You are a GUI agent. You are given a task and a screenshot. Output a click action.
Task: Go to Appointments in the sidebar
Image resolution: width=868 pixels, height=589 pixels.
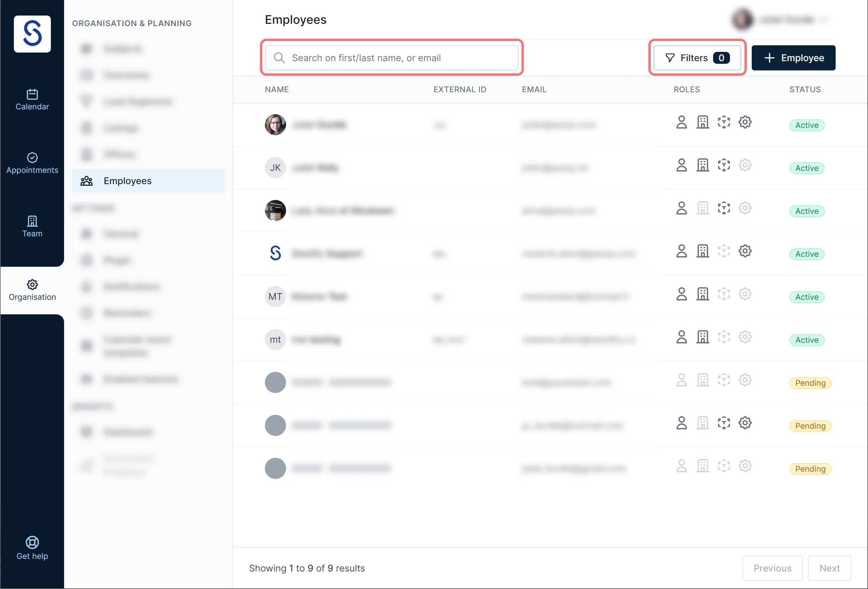coord(32,163)
